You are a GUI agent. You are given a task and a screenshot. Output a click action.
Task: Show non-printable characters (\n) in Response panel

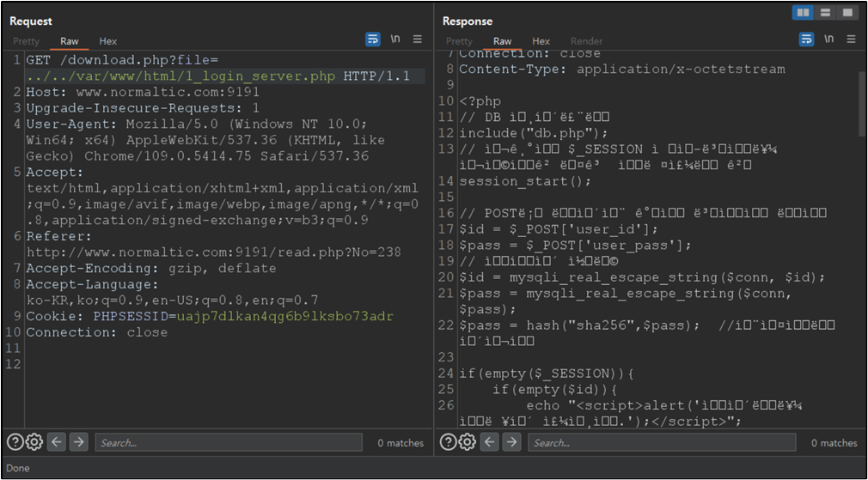[828, 39]
